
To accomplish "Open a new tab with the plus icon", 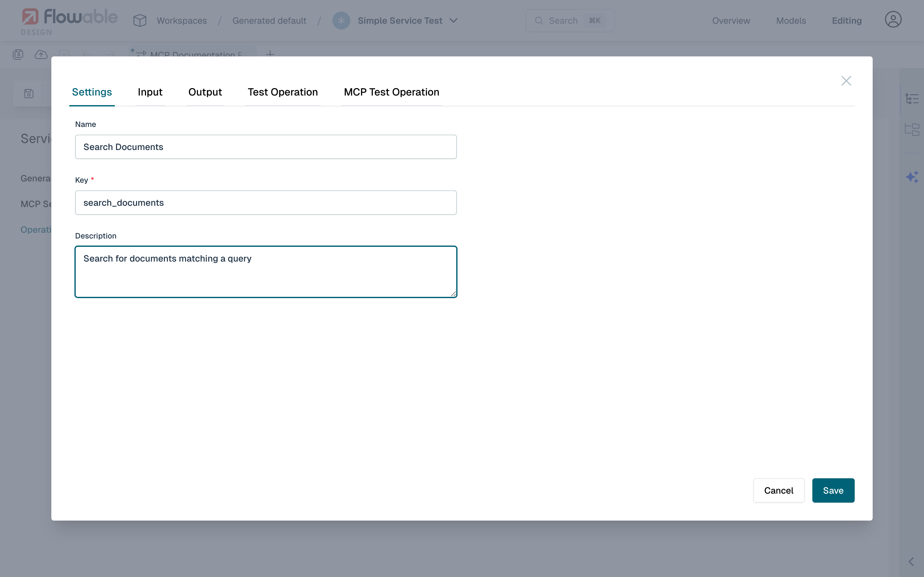I will point(270,54).
